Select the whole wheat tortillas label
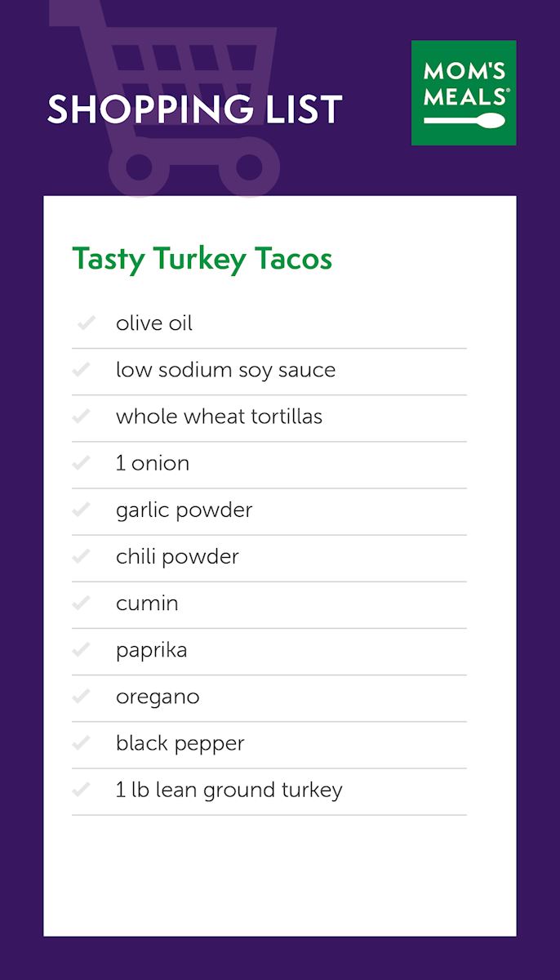 pos(219,416)
